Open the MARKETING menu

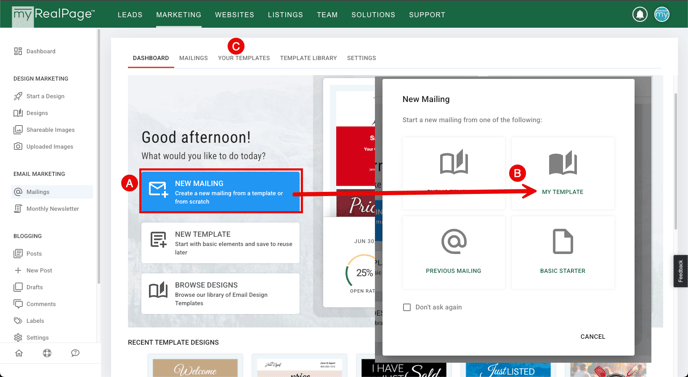click(x=179, y=14)
